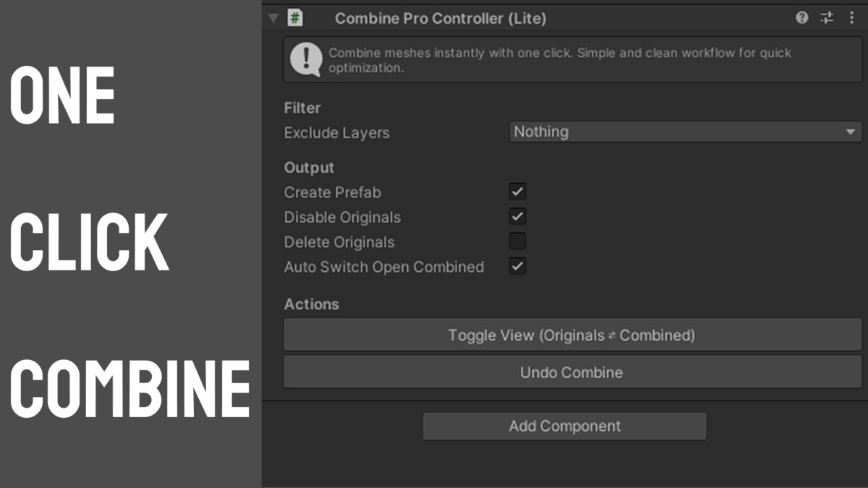This screenshot has width=868, height=488.
Task: Click the combine instructions info box
Action: 572,59
